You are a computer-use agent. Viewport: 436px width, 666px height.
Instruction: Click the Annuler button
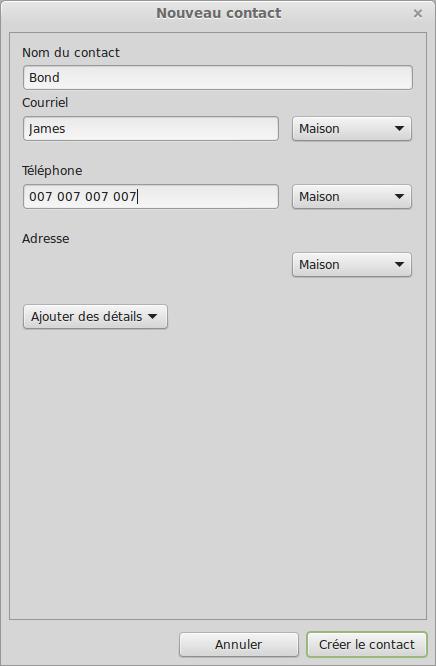tap(238, 644)
